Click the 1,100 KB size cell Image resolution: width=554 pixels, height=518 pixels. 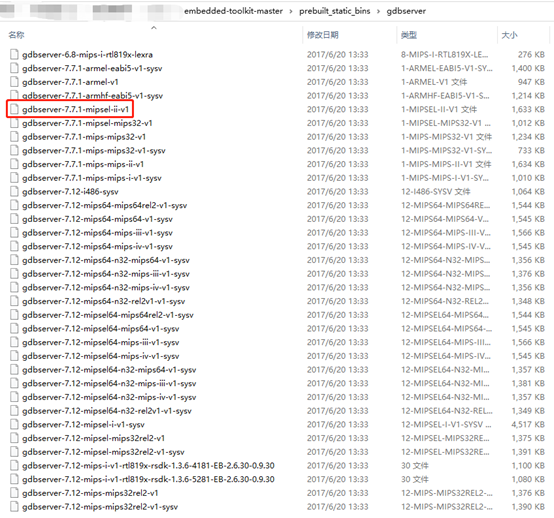click(x=528, y=466)
